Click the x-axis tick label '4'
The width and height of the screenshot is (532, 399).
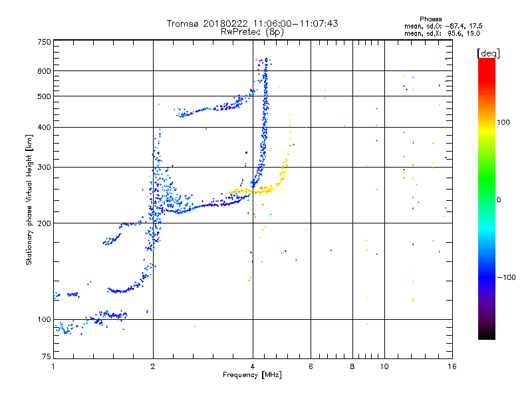(x=253, y=366)
